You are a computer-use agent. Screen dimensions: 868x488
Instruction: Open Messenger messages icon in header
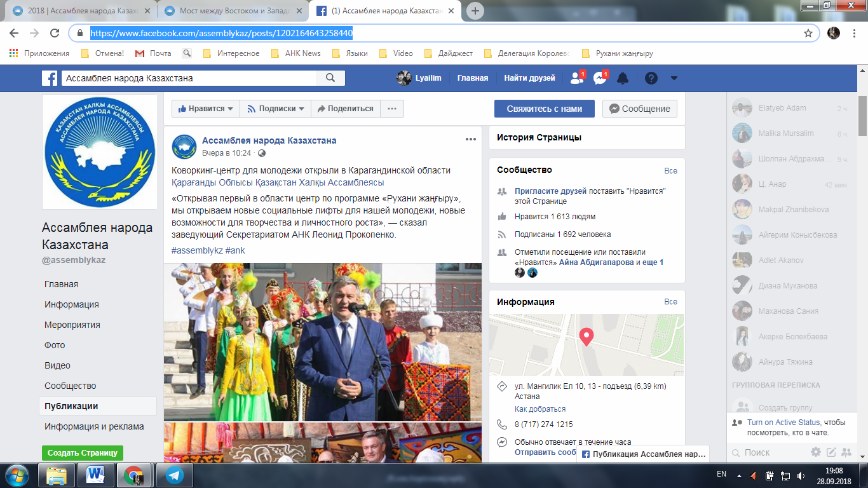coord(600,78)
